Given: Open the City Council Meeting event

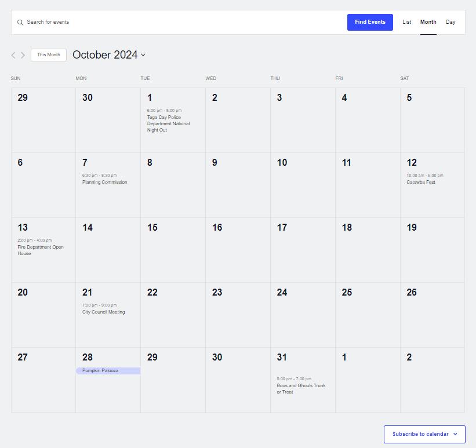Looking at the screenshot, I should (103, 311).
